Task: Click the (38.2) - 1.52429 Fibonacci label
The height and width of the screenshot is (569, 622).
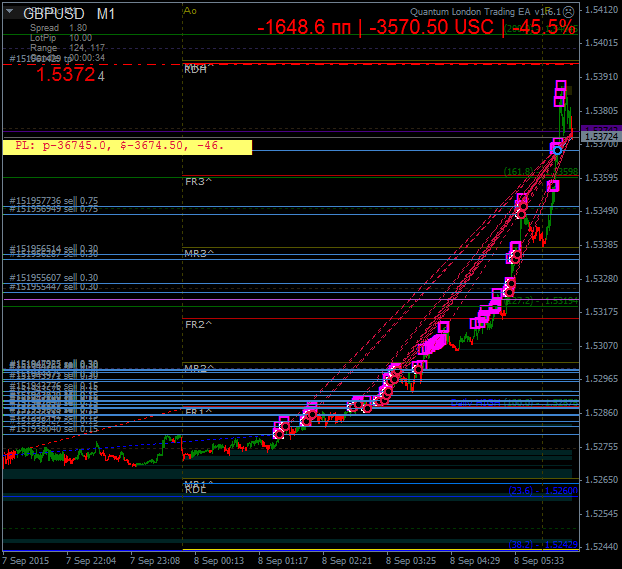Action: coord(543,545)
